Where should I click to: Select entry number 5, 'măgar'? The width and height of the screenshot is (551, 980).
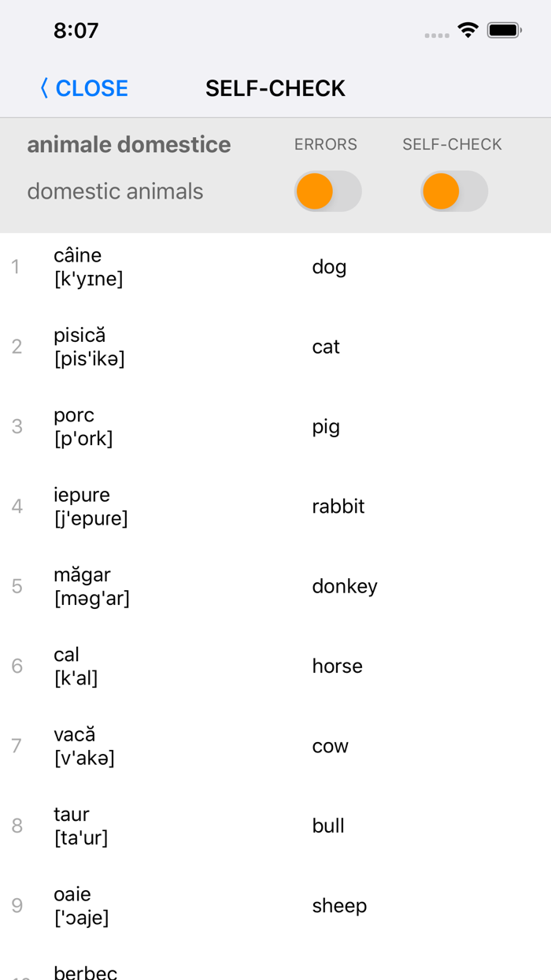tap(82, 575)
